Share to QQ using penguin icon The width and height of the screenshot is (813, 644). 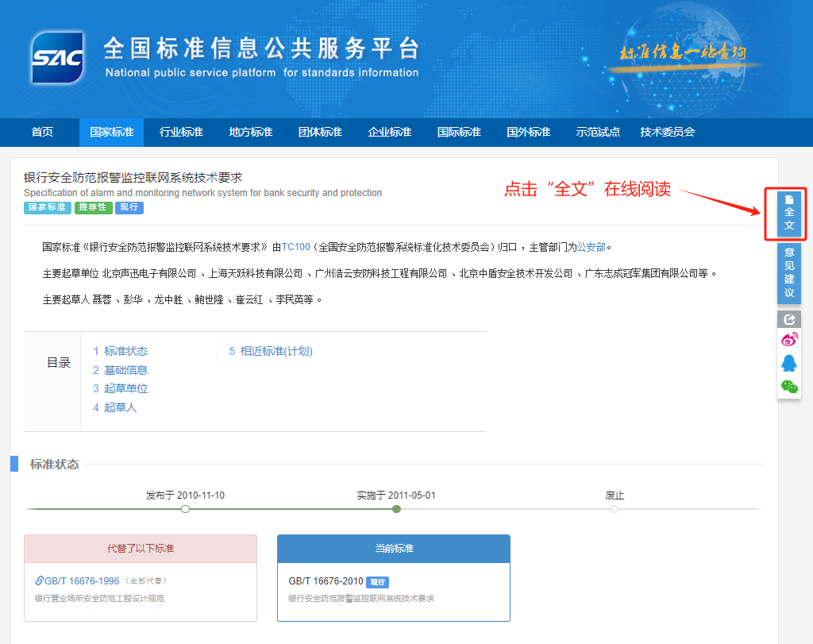click(x=789, y=363)
